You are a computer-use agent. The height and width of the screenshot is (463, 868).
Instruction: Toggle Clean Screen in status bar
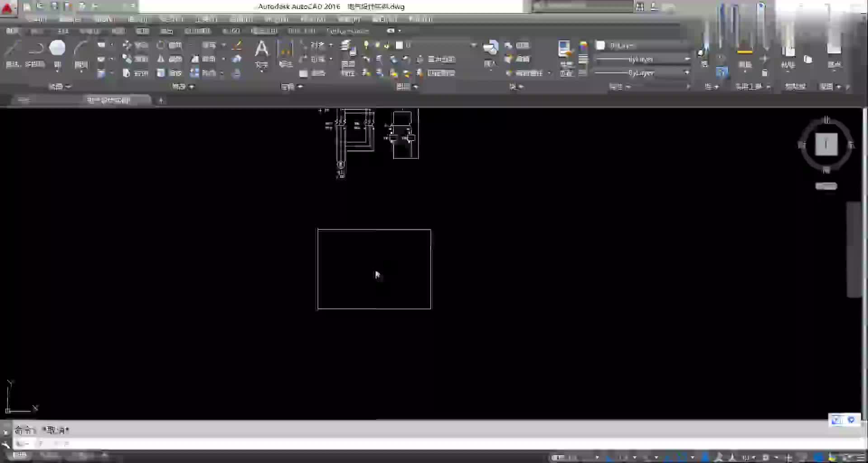coord(847,458)
